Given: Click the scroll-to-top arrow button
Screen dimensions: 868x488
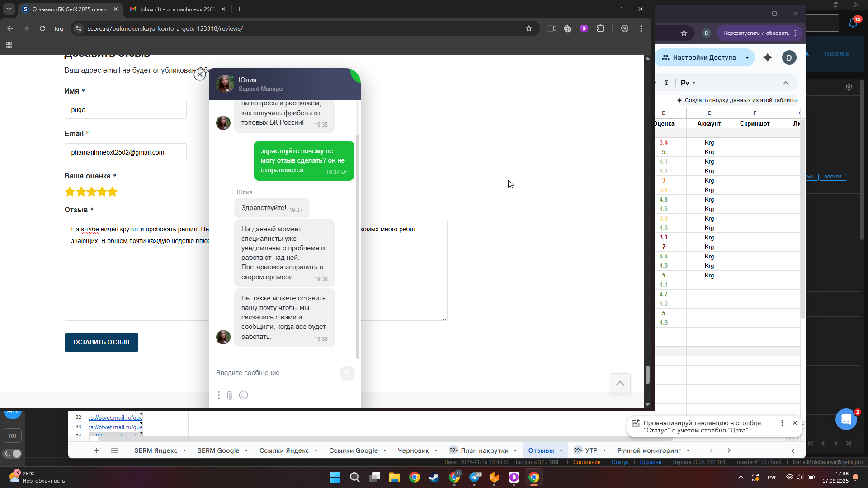Looking at the screenshot, I should point(620,384).
